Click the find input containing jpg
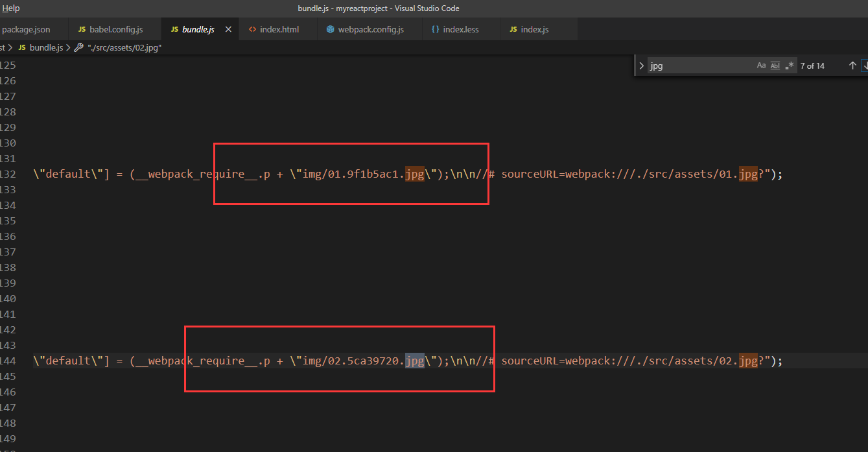 tap(700, 65)
